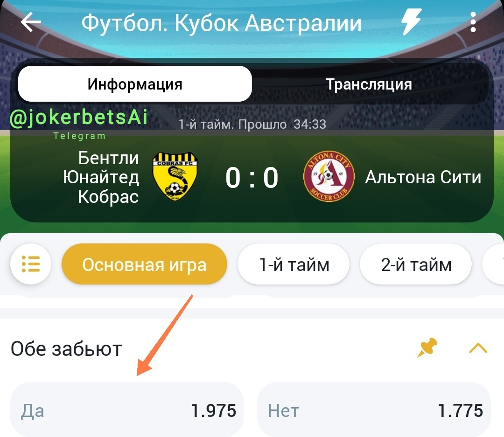Tap the 0 : 0 match score
The width and height of the screenshot is (504, 437).
252,178
